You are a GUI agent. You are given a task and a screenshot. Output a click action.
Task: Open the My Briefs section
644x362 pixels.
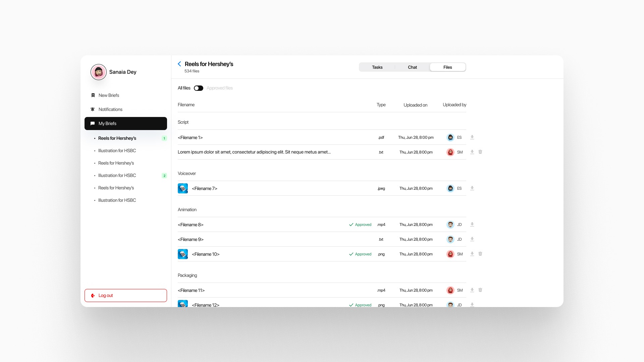point(125,124)
